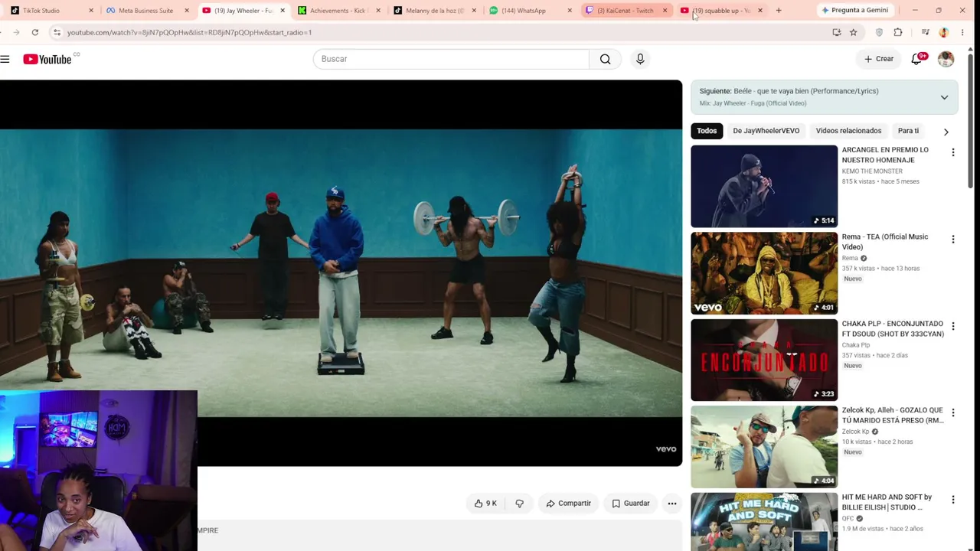Open options for HIT ME HARD AND SOFT video
The height and width of the screenshot is (551, 980).
[x=953, y=500]
